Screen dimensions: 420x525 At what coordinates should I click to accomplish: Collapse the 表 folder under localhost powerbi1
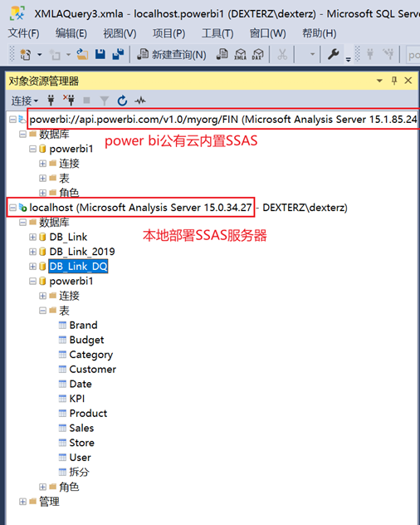[x=42, y=311]
